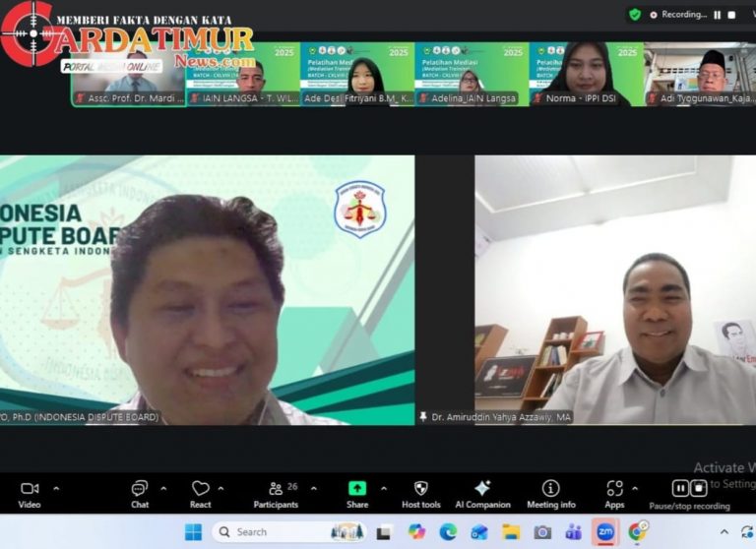Viewport: 756px width, 549px height.
Task: Open the Participants list
Action: [276, 489]
